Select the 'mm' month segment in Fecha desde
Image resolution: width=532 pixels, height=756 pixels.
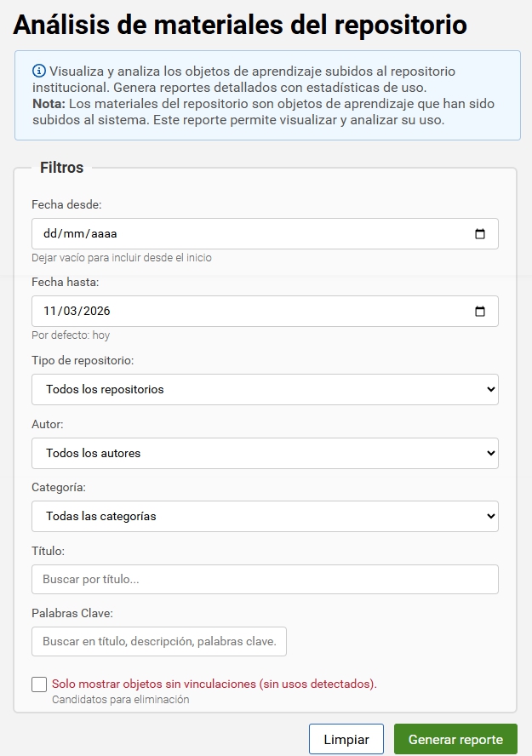point(74,234)
